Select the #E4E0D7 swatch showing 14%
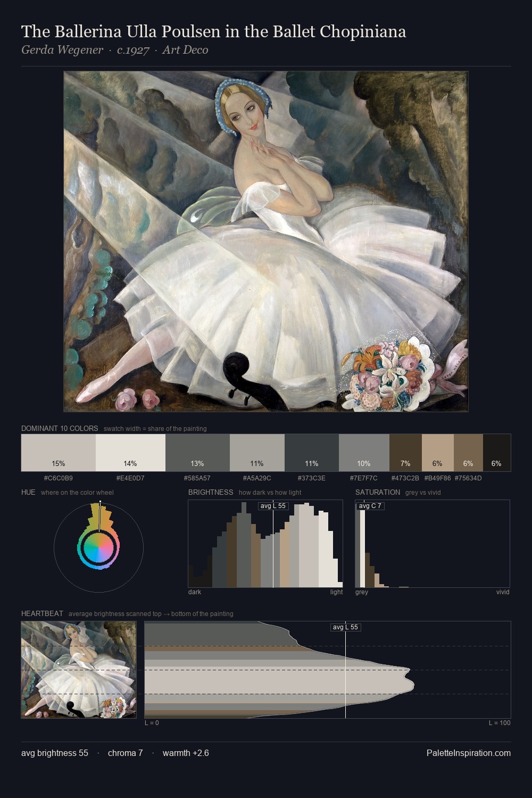 [130, 453]
